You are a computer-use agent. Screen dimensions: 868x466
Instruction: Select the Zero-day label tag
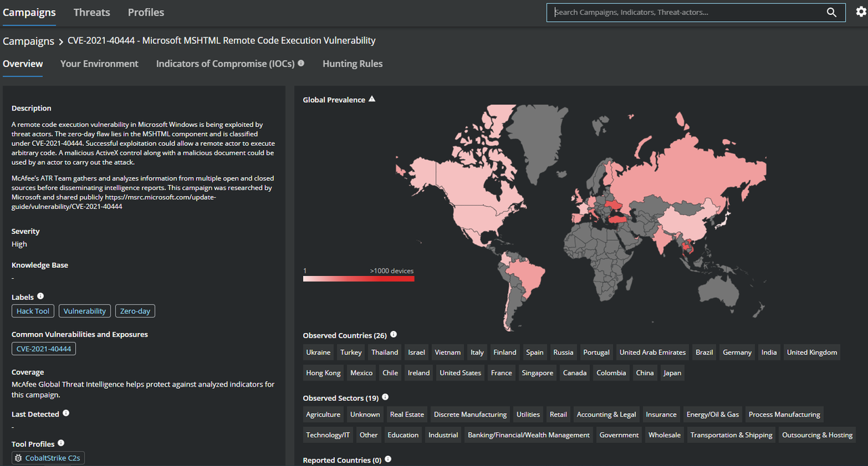(135, 311)
